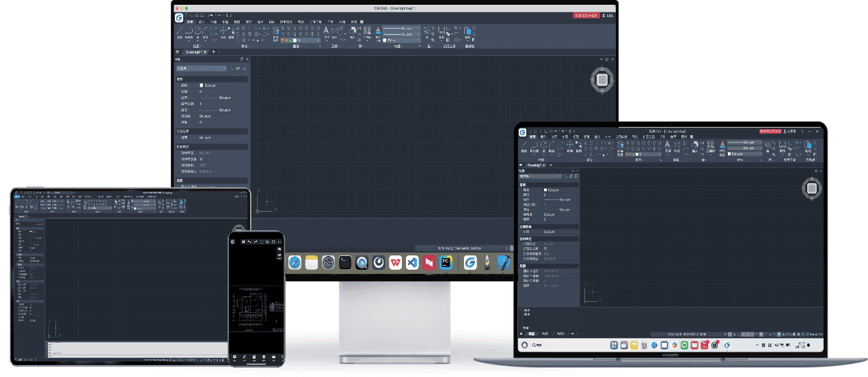868x377 pixels.
Task: Click the ViewCube on the iMac canvas
Action: (x=601, y=80)
